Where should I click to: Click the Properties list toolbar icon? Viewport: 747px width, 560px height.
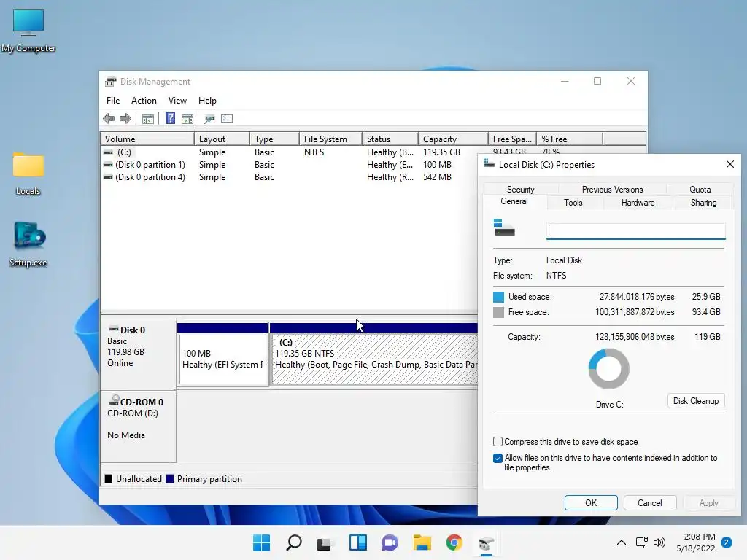point(227,119)
